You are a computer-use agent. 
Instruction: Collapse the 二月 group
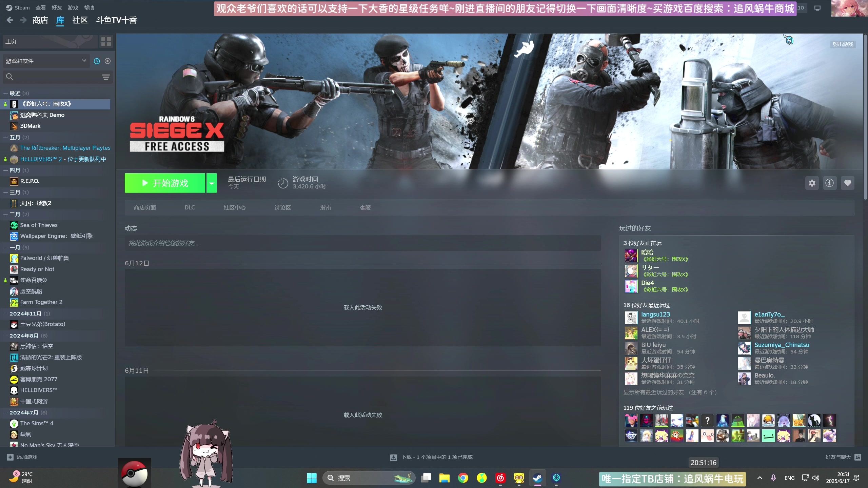point(5,214)
